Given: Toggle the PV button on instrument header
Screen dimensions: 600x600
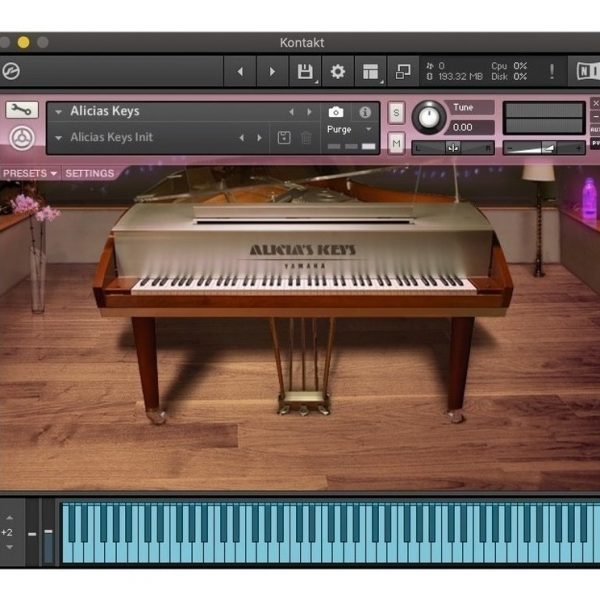Looking at the screenshot, I should (x=595, y=143).
